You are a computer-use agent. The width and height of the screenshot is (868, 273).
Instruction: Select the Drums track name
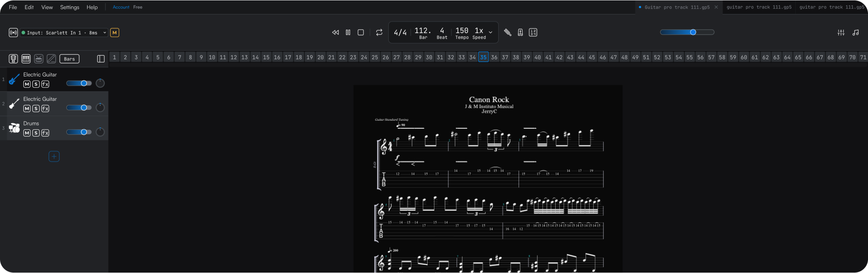tap(31, 123)
